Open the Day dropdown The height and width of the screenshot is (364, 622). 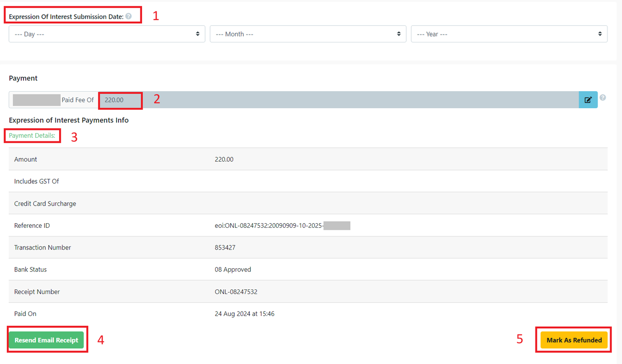(x=106, y=34)
